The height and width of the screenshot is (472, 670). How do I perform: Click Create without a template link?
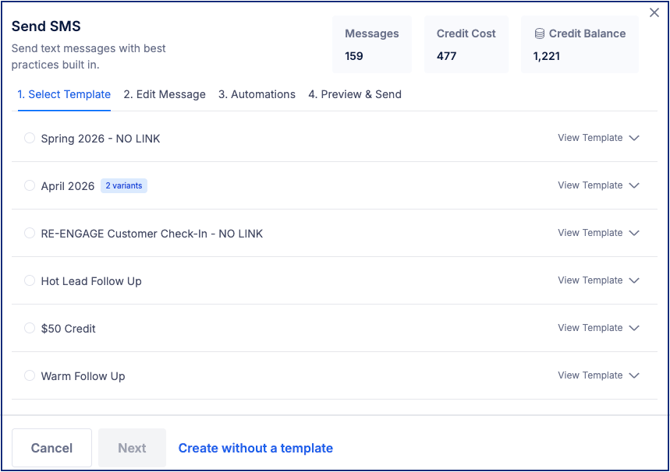256,448
